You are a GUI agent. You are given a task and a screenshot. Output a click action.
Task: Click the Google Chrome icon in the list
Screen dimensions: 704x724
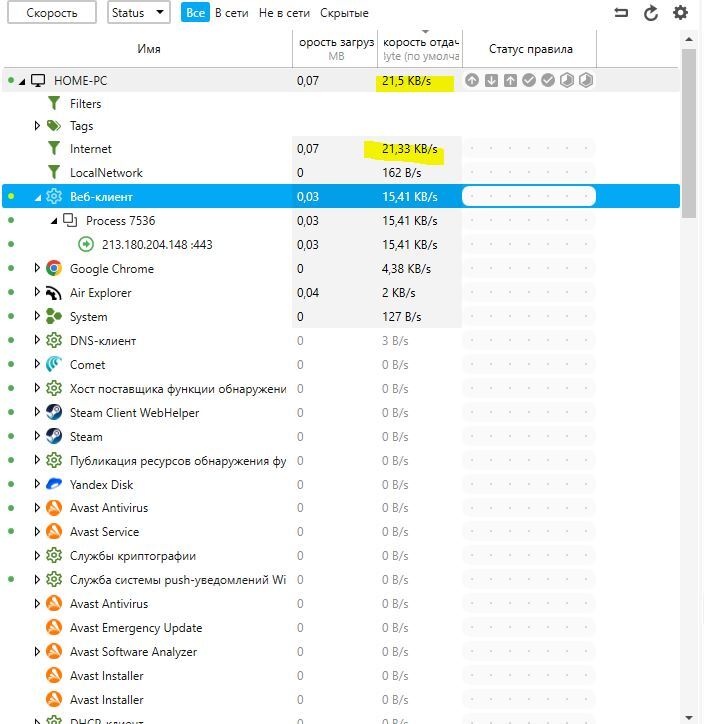coord(54,268)
